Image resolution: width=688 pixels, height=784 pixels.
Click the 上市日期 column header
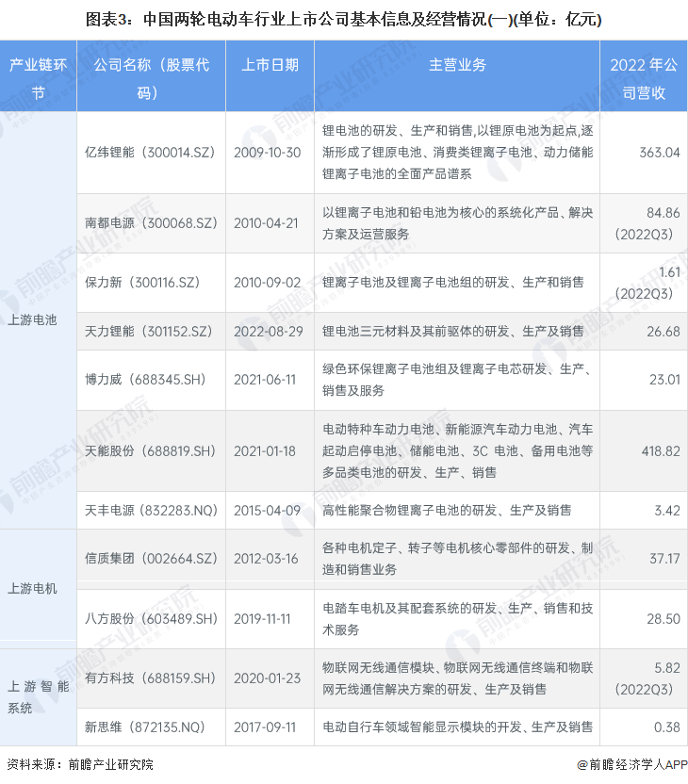click(x=270, y=65)
